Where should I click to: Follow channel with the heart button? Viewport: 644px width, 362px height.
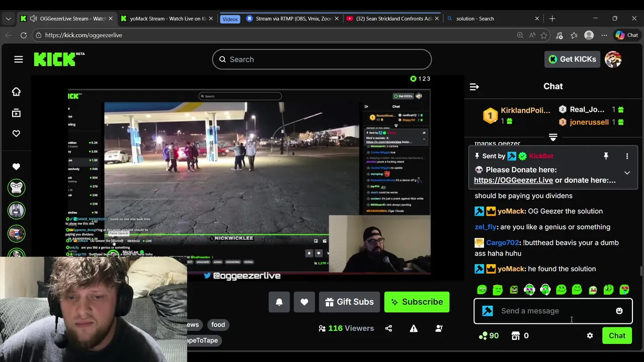click(304, 302)
